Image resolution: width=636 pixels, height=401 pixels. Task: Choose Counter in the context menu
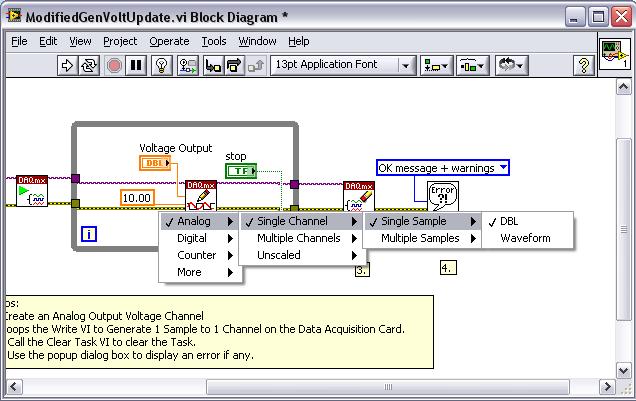[201, 255]
